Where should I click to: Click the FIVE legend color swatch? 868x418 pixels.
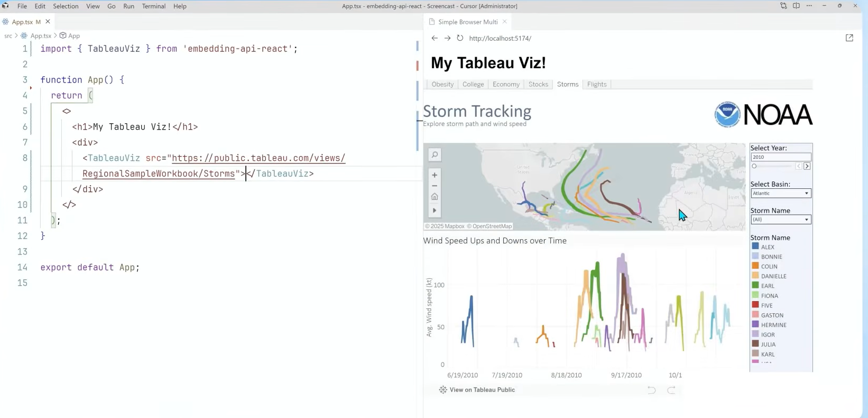[x=755, y=305]
